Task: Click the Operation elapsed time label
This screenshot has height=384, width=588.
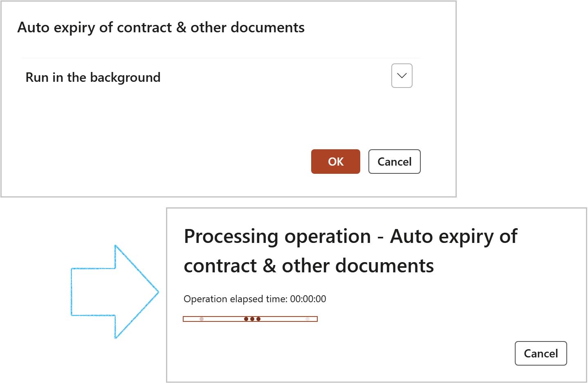Action: tap(236, 299)
